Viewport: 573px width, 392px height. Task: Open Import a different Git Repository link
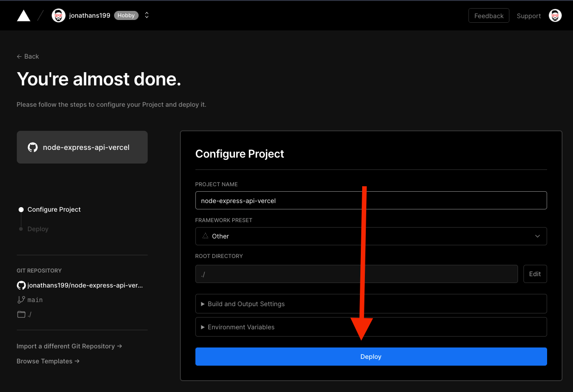(69, 346)
